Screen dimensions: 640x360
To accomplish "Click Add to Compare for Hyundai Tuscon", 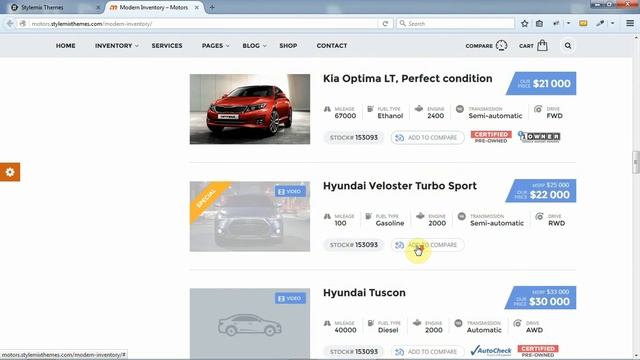I will 427,351.
